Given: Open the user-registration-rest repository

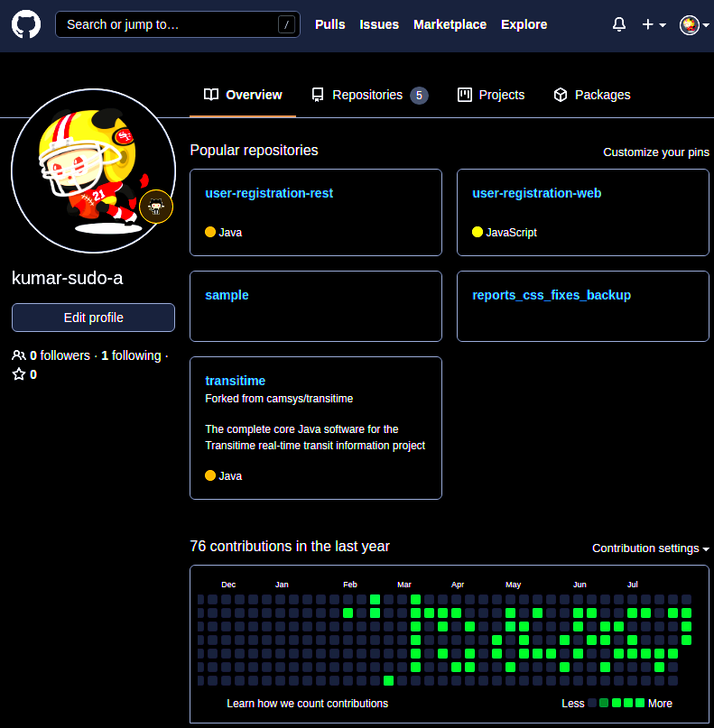Looking at the screenshot, I should 269,193.
